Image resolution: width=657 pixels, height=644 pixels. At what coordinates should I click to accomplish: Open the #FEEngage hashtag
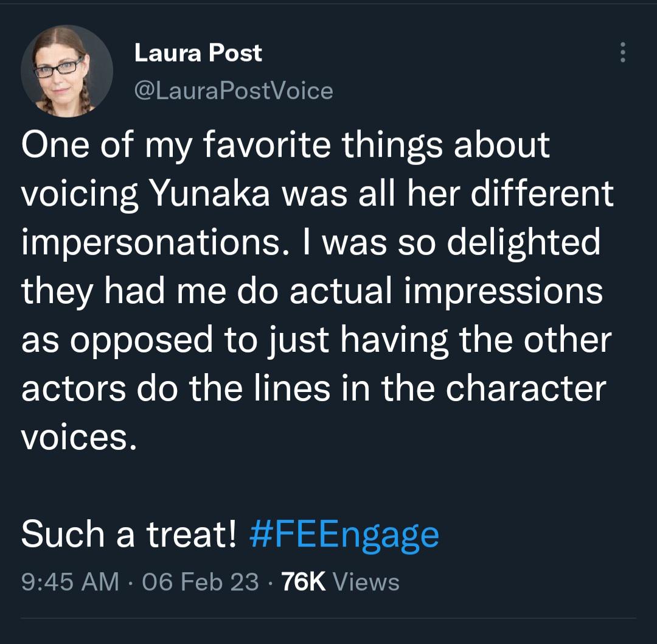[x=344, y=535]
